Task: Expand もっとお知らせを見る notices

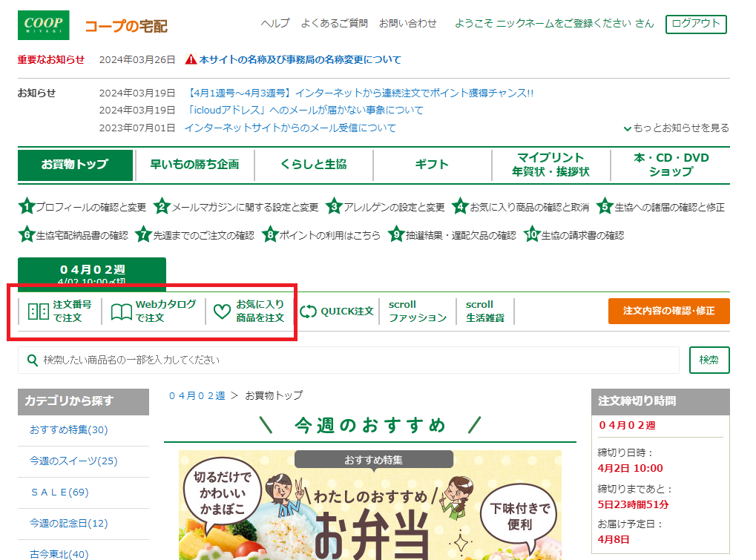Action: 676,128
